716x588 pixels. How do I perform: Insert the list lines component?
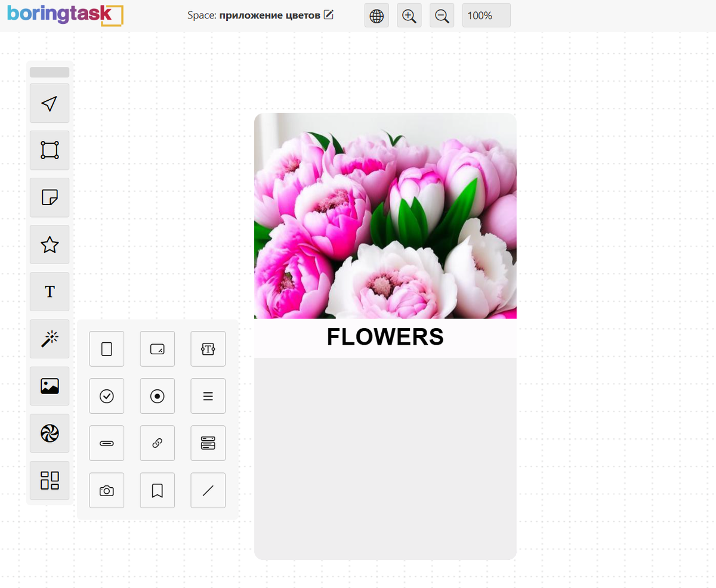coord(208,396)
